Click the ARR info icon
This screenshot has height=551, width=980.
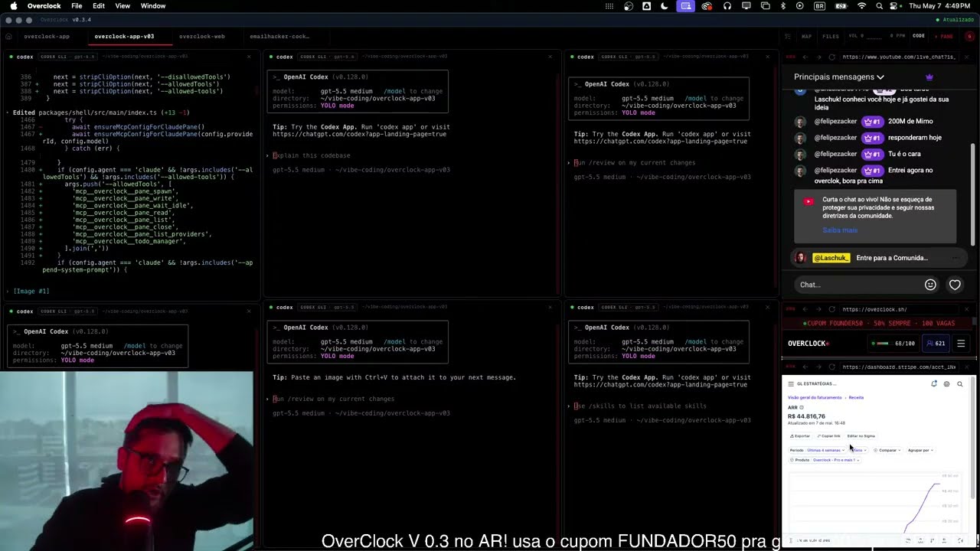(x=802, y=407)
